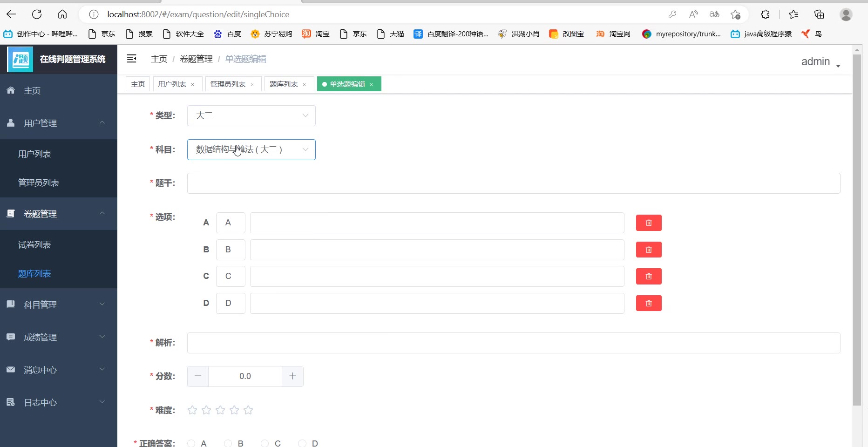The width and height of the screenshot is (868, 447).
Task: Delete option A with the trash button
Action: click(649, 223)
